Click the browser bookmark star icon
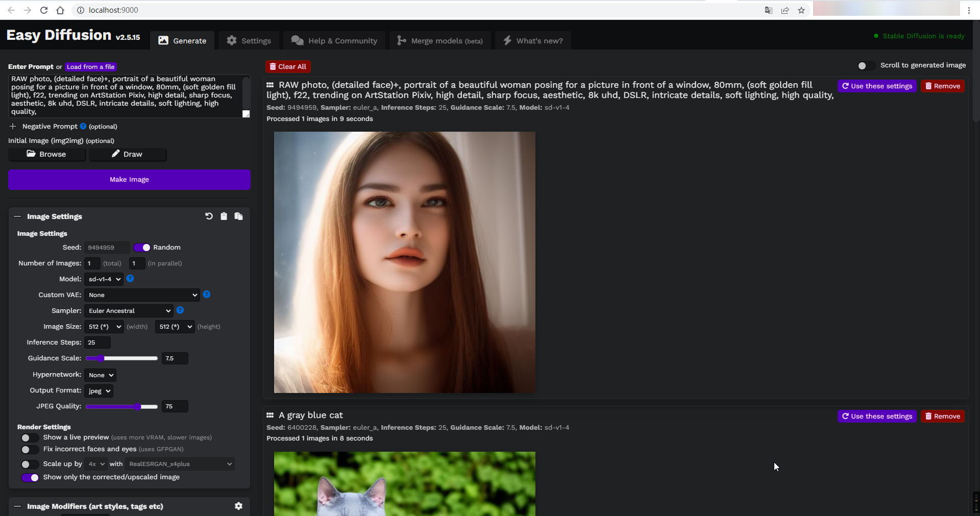 (801, 10)
